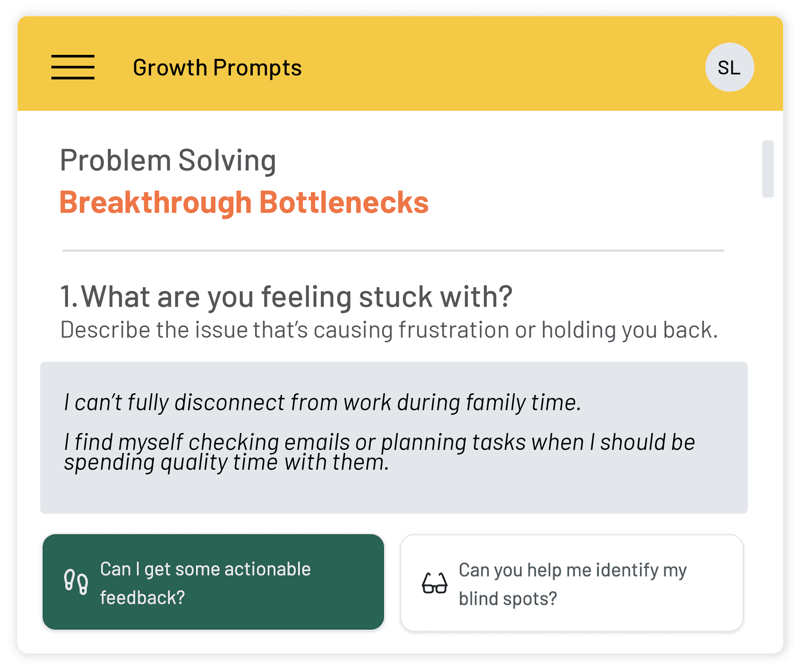Click the Breakthrough Bottlenecks heading
This screenshot has height=672, width=810.
pos(244,202)
